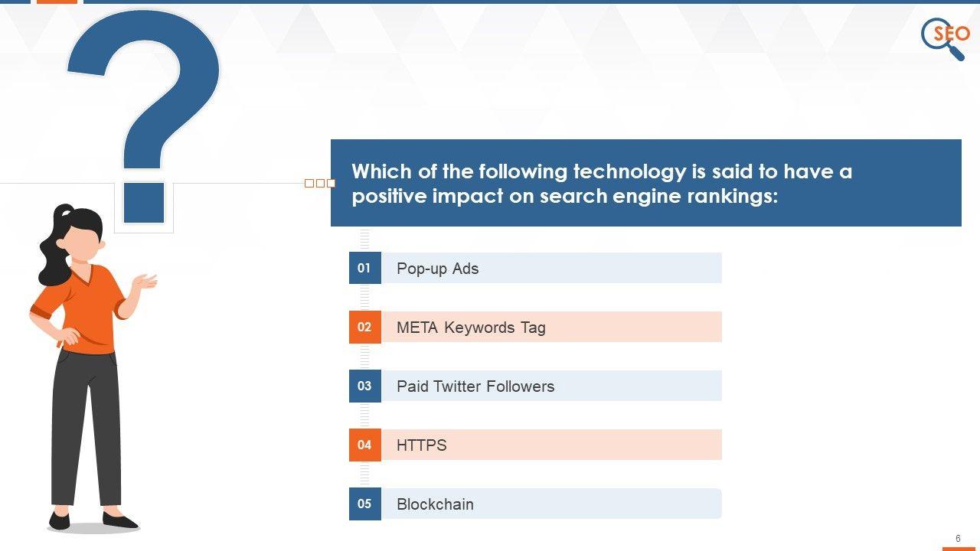Click the orange accent tab at top-left

pos(57,2)
